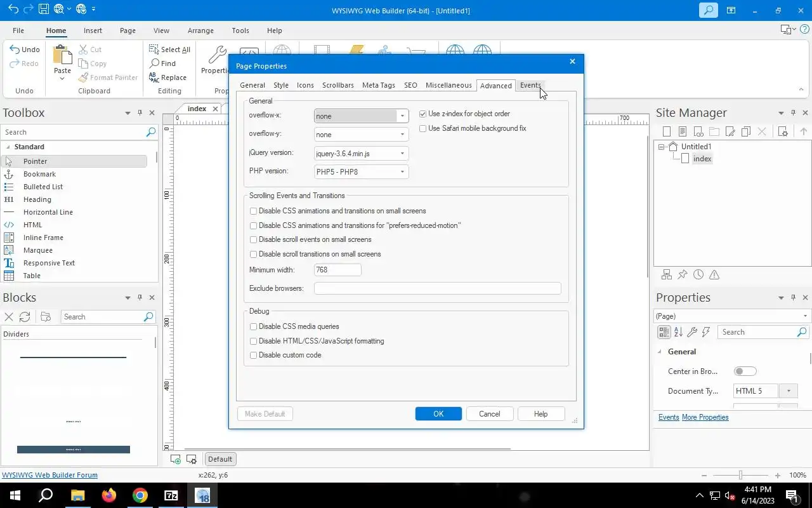This screenshot has height=508, width=812.
Task: Uncheck Use z-index for object order
Action: tap(422, 114)
